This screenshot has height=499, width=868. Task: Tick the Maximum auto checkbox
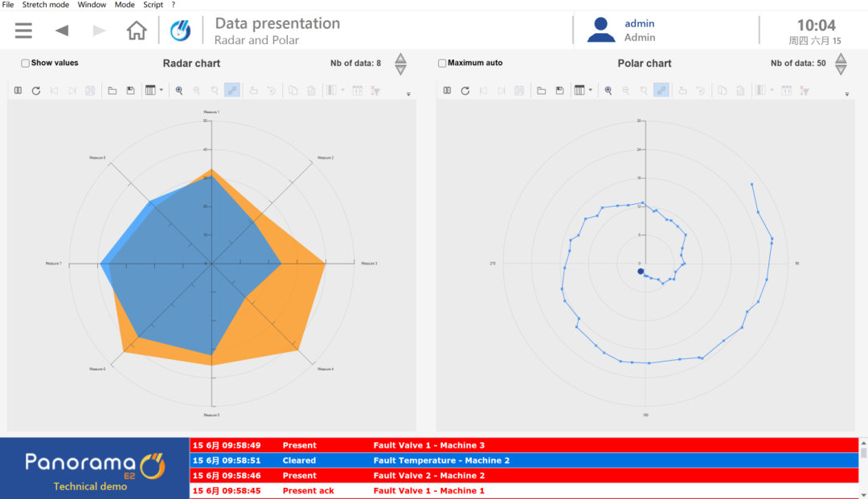tap(442, 63)
